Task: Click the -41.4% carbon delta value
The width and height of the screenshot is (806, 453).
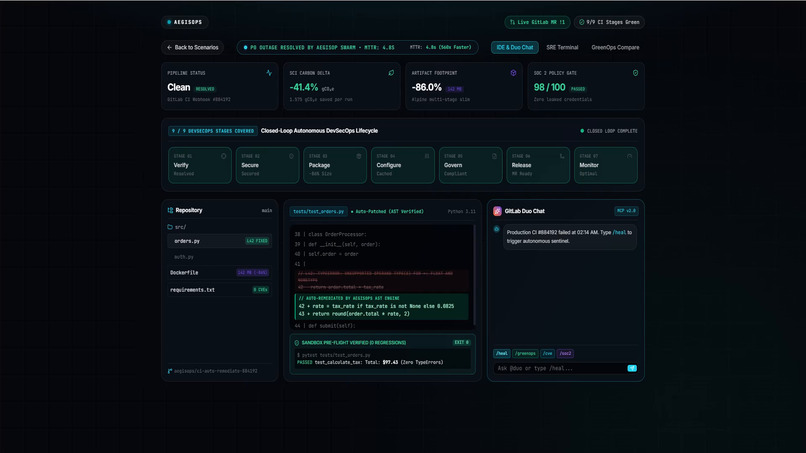Action: click(303, 87)
